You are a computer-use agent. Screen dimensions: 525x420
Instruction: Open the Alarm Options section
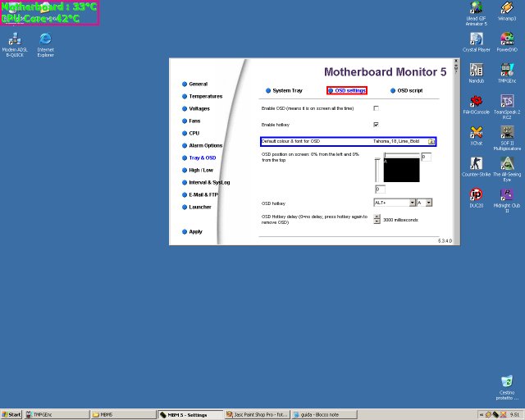[205, 145]
